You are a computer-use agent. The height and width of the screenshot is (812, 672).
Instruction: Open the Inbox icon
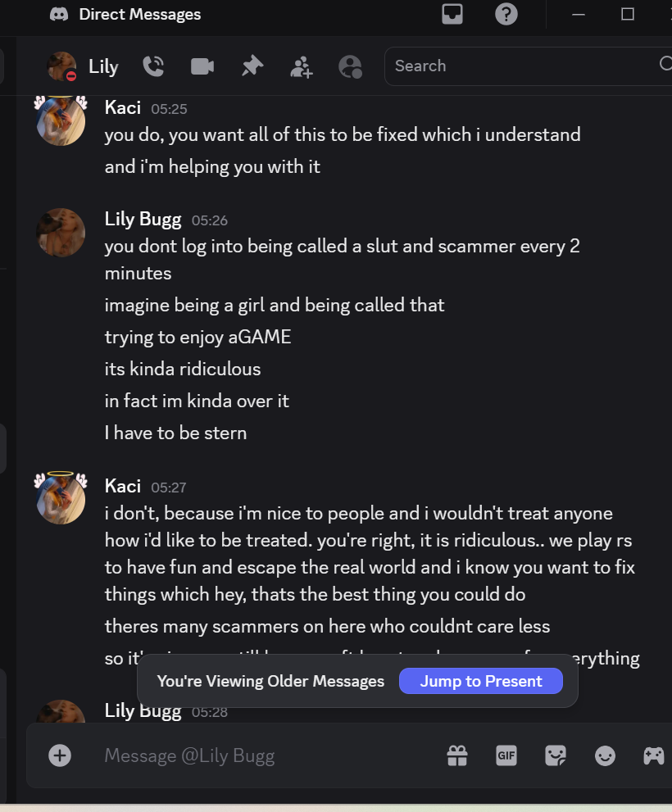[x=452, y=14]
